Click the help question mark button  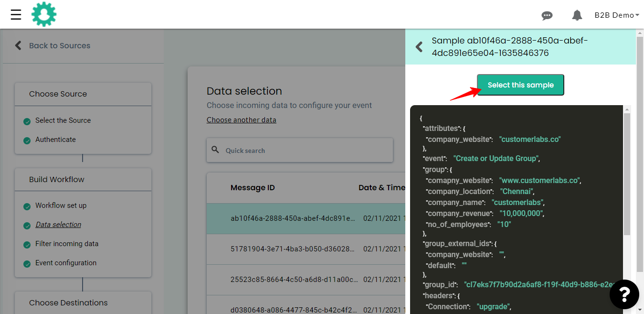[x=624, y=294]
